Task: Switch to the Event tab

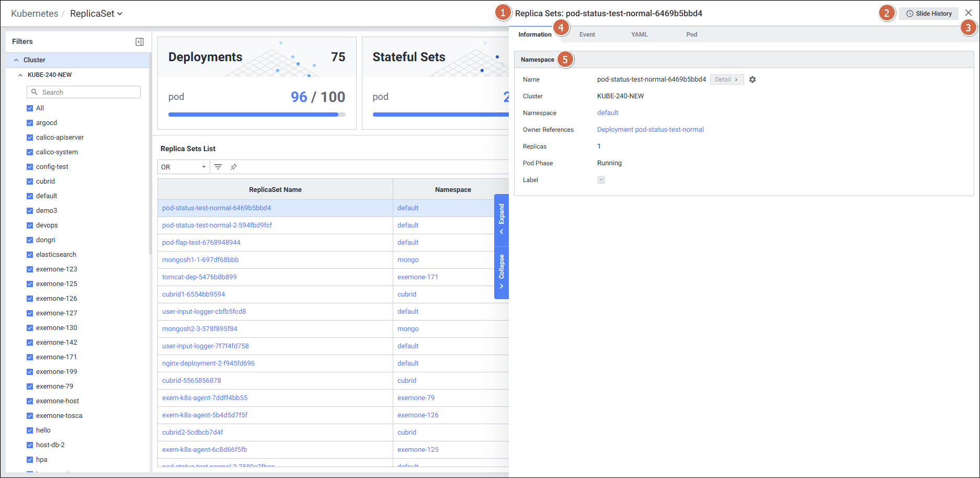Action: pos(587,35)
